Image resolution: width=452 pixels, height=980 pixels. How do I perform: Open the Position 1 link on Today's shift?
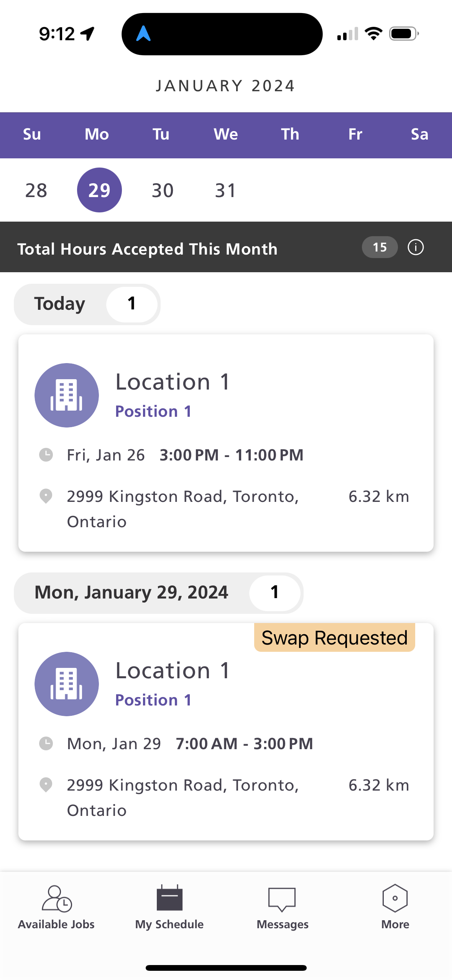click(153, 411)
